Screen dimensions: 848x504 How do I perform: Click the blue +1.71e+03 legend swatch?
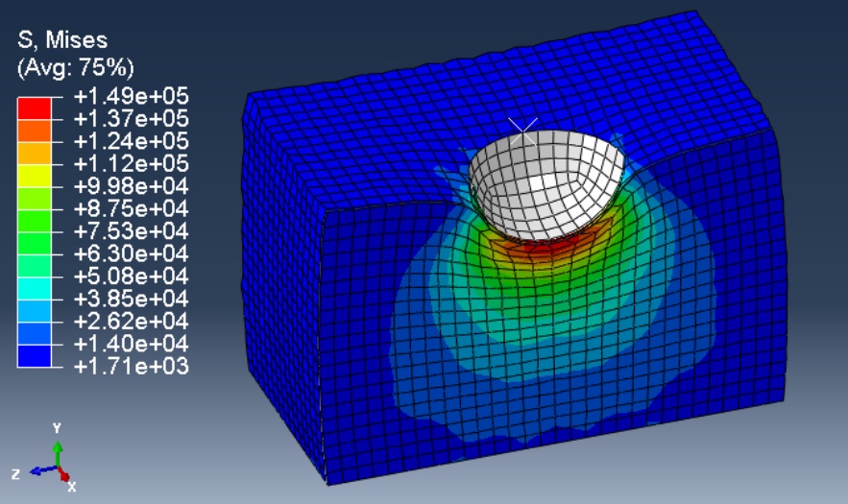[35, 356]
